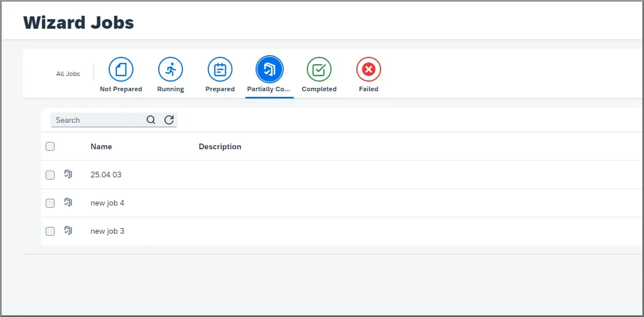
Task: Click the status icon beside new job 3
Action: (x=68, y=231)
